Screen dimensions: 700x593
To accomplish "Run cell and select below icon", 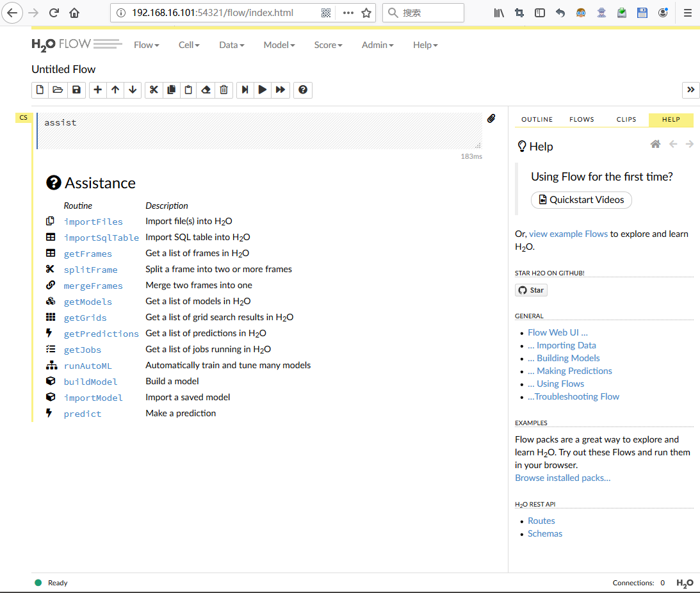I will [245, 90].
